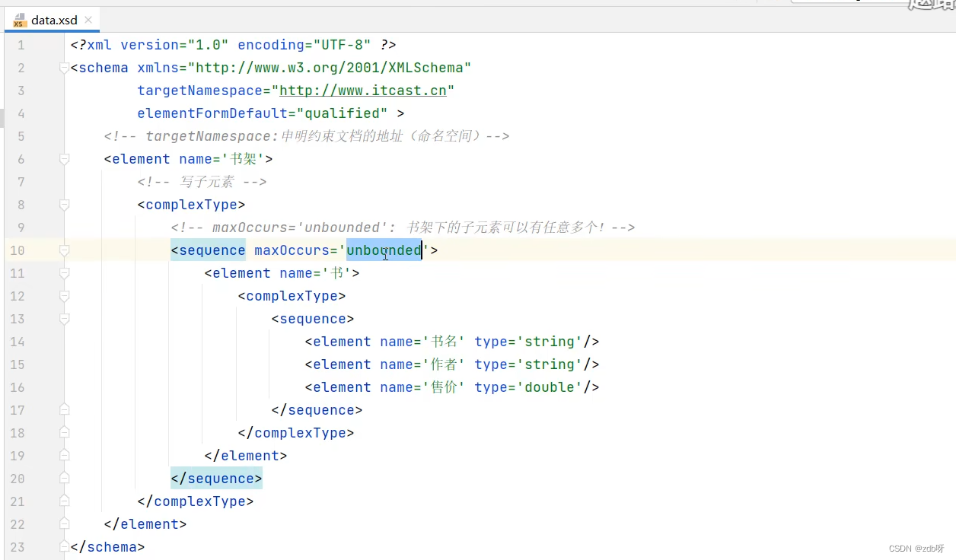Click the XSD file icon on data.xsd tab
The width and height of the screenshot is (956, 560).
[20, 21]
